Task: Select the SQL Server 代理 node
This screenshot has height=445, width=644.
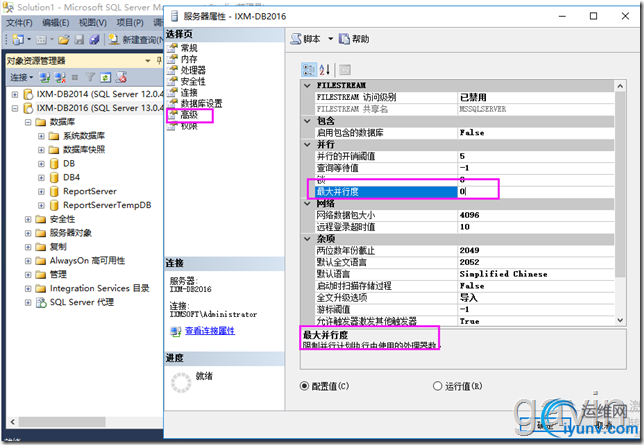Action: [x=82, y=302]
